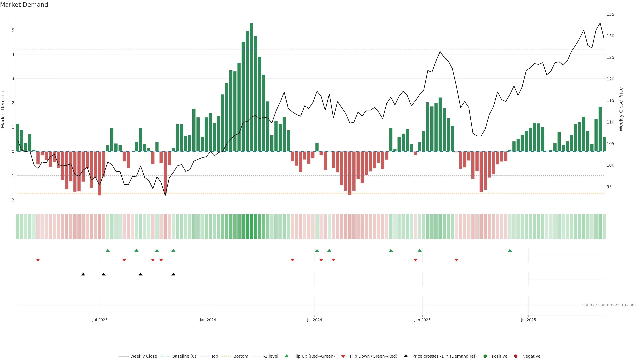644x362 pixels.
Task: Click the Jul 2025 x-axis label
Action: point(528,320)
